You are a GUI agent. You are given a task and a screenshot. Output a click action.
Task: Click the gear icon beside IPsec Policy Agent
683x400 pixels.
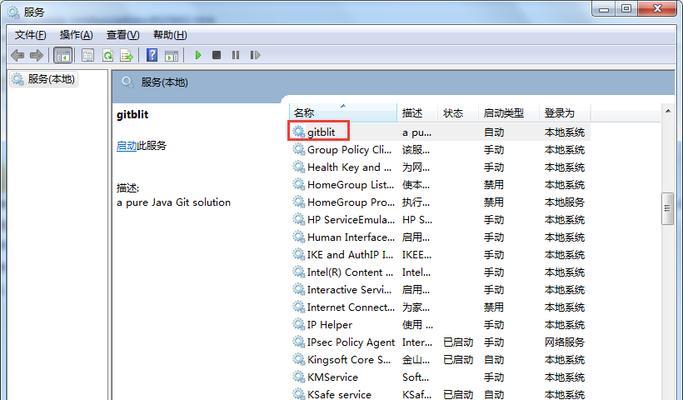click(x=299, y=342)
